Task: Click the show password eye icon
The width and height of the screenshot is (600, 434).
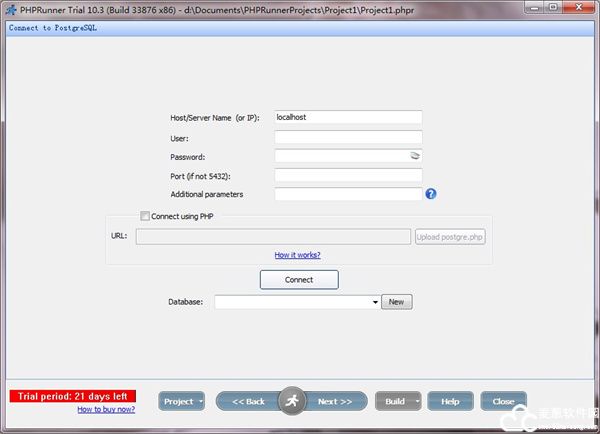Action: pos(415,156)
